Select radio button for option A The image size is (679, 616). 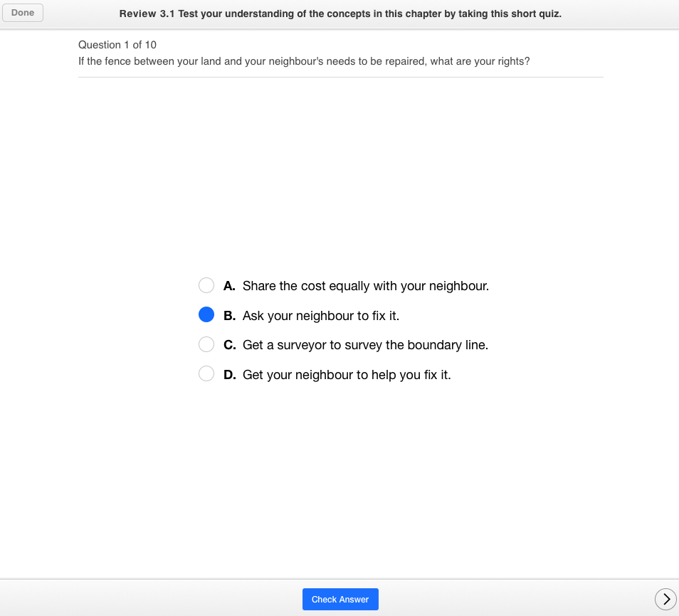coord(206,285)
